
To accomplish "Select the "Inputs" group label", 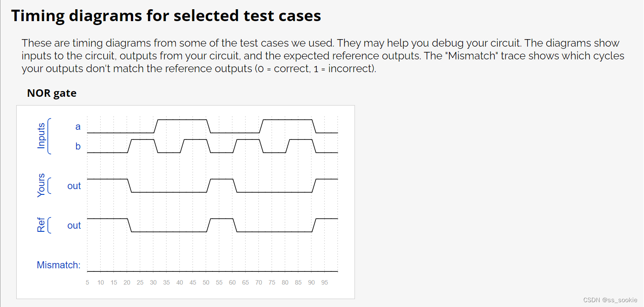I will pos(41,135).
